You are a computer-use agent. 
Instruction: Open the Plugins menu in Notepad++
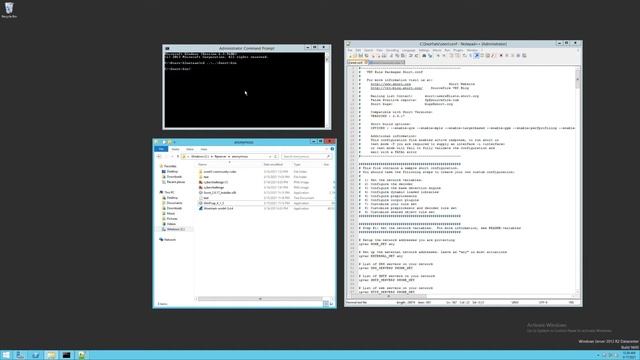(458, 50)
